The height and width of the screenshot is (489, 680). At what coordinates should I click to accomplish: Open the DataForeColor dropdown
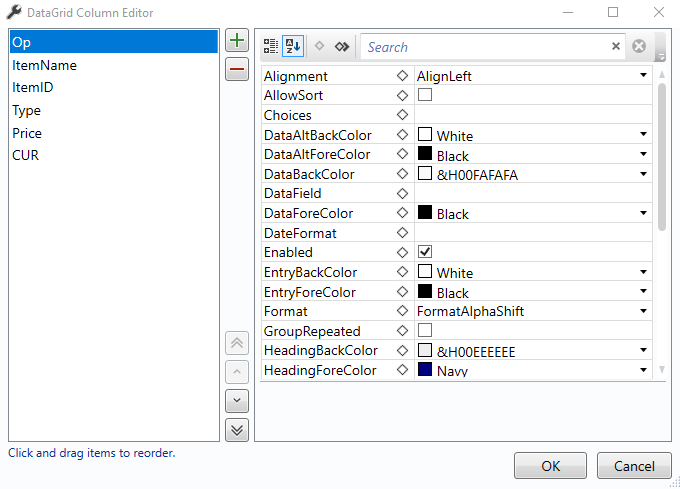pyautogui.click(x=644, y=213)
